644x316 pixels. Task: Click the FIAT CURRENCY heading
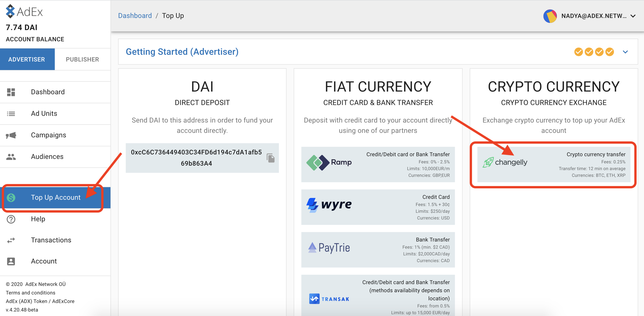point(378,87)
